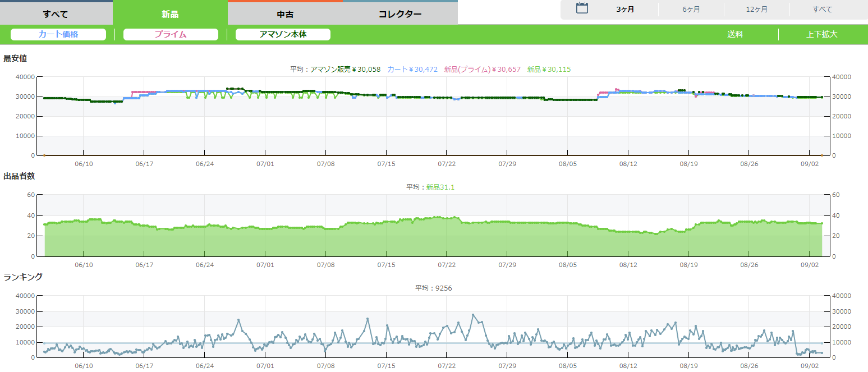Click the 送料 button

pyautogui.click(x=735, y=35)
